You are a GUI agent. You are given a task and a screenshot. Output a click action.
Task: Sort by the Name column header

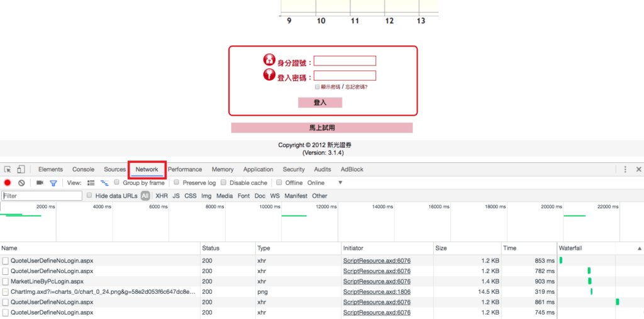pos(100,249)
